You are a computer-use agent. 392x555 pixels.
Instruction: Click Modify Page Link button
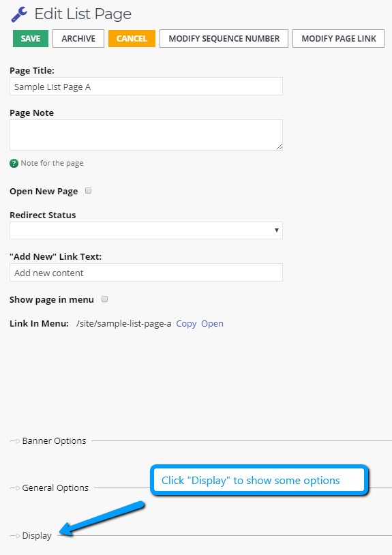pyautogui.click(x=339, y=39)
